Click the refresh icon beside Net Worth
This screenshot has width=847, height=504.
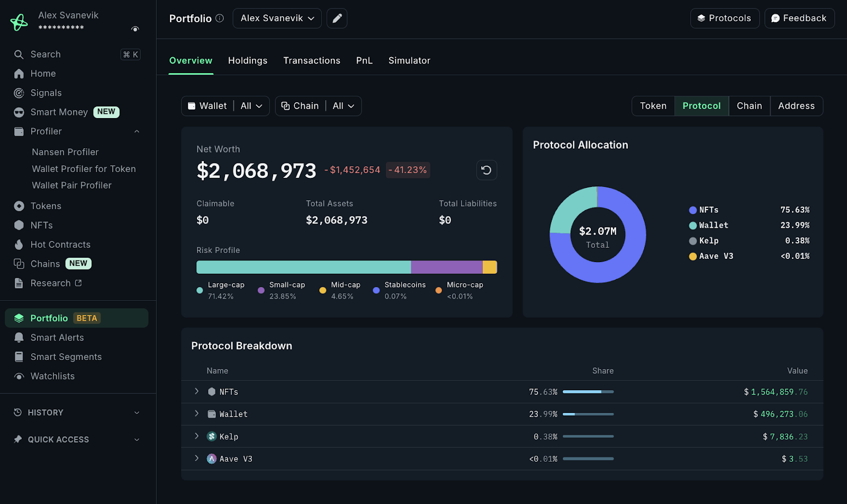(486, 170)
